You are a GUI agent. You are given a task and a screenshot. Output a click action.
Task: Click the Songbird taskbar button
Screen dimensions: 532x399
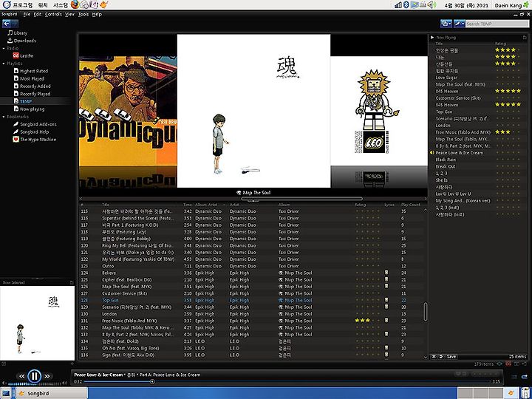51,393
